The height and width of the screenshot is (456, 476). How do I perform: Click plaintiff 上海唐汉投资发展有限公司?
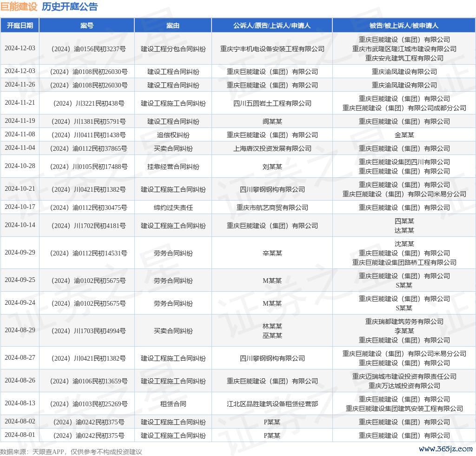click(x=272, y=148)
